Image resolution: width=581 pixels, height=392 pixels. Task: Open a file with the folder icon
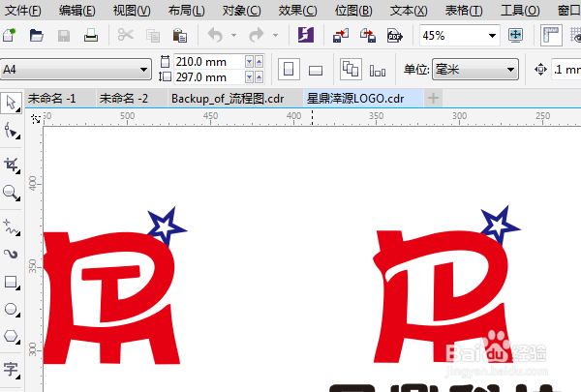37,36
